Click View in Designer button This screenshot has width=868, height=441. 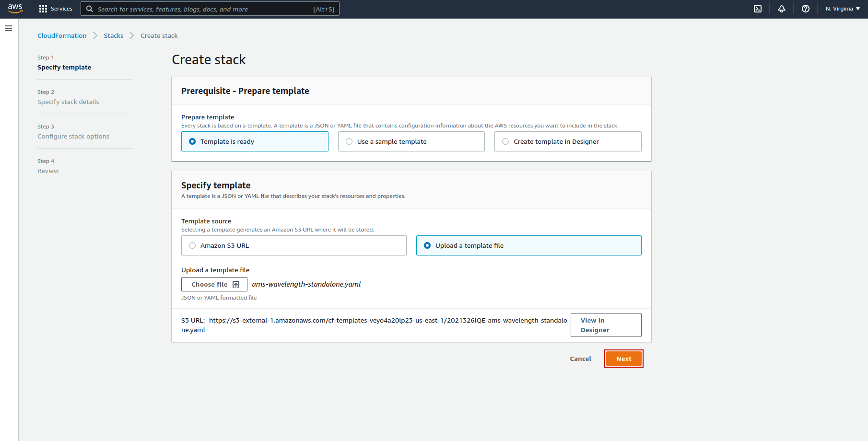[606, 325]
